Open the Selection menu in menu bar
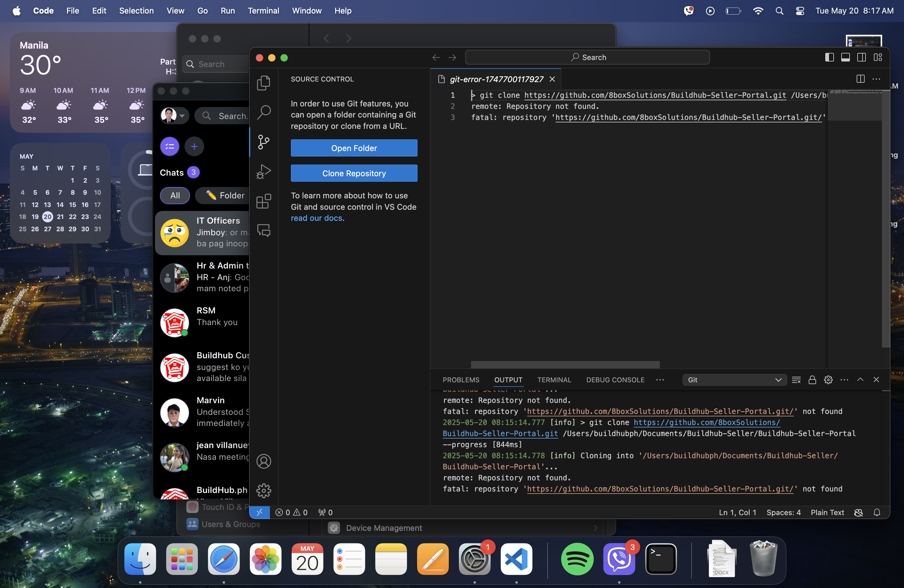Screen dimensions: 904x588 coord(136,11)
